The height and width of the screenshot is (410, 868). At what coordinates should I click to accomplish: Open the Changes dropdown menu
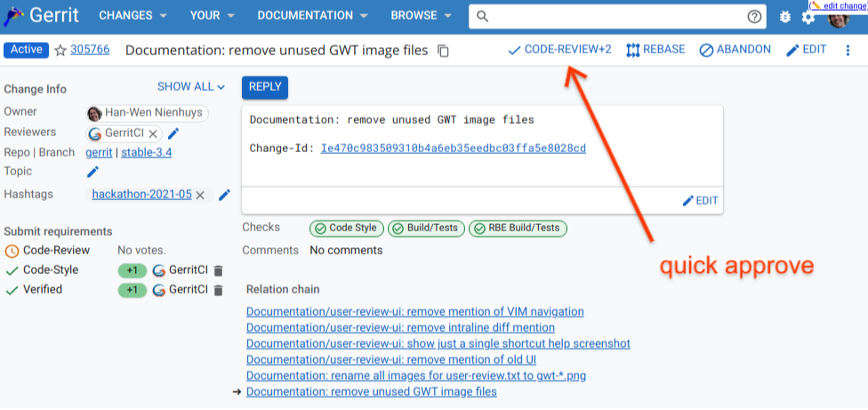click(133, 16)
